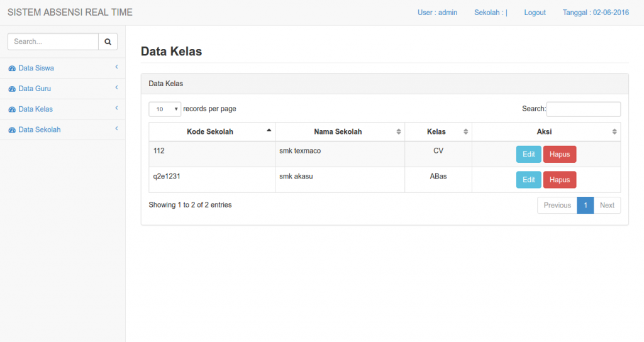Open the User : admin link
This screenshot has height=342, width=644.
tap(437, 13)
